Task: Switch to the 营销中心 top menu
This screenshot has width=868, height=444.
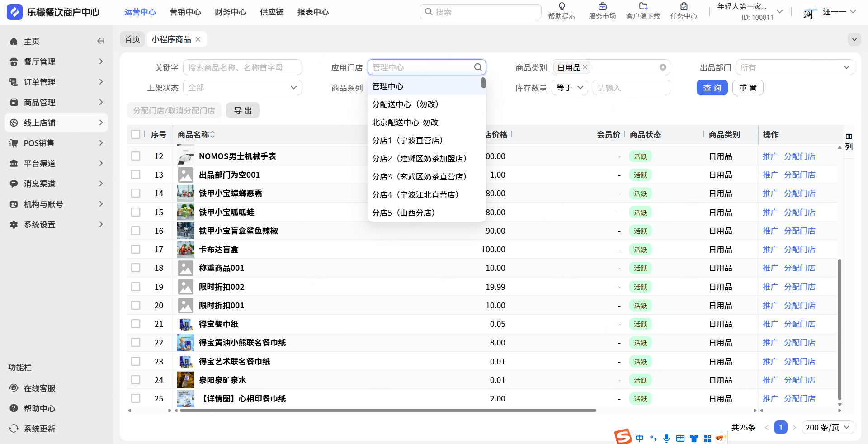Action: tap(185, 12)
